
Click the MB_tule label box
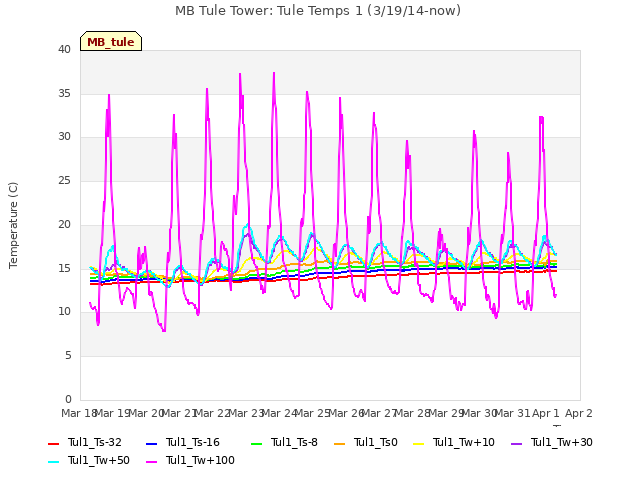click(x=111, y=41)
